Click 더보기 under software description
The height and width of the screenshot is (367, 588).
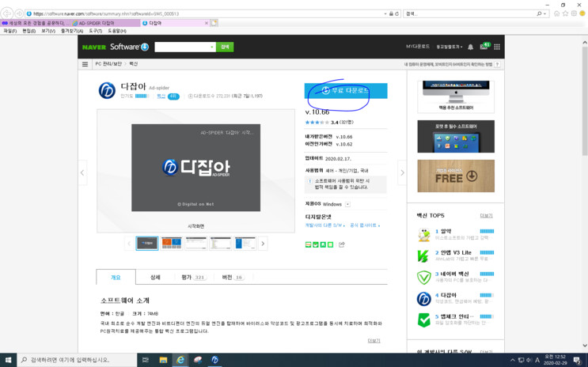pos(374,341)
